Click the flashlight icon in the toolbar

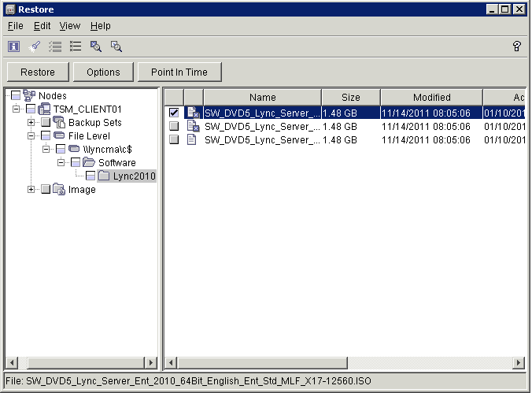point(35,46)
